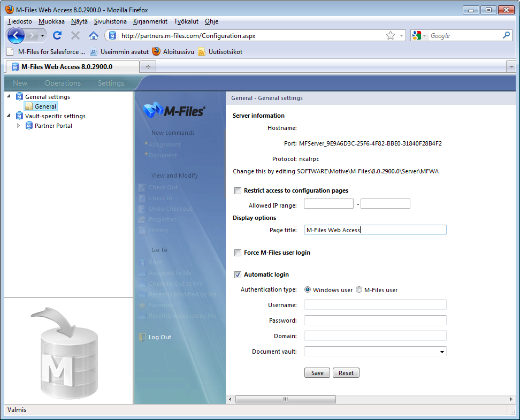Click the M-Files site icon in address bar
Screen dimensions: 520x420
pos(112,35)
